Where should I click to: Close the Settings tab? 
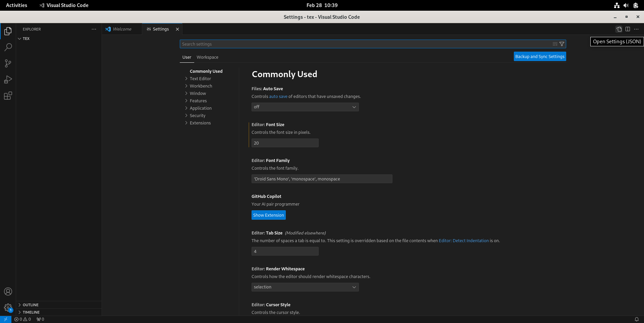[x=177, y=29]
